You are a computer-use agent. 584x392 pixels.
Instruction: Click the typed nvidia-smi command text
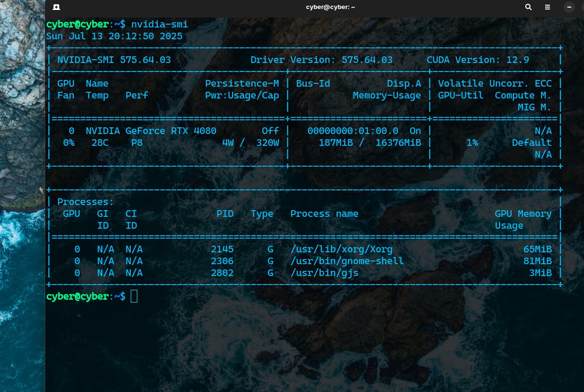(160, 24)
